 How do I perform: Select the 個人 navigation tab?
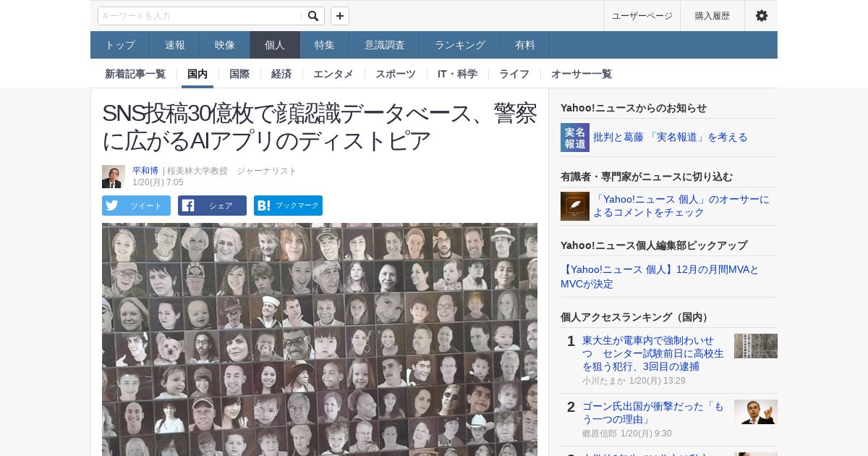tap(275, 45)
